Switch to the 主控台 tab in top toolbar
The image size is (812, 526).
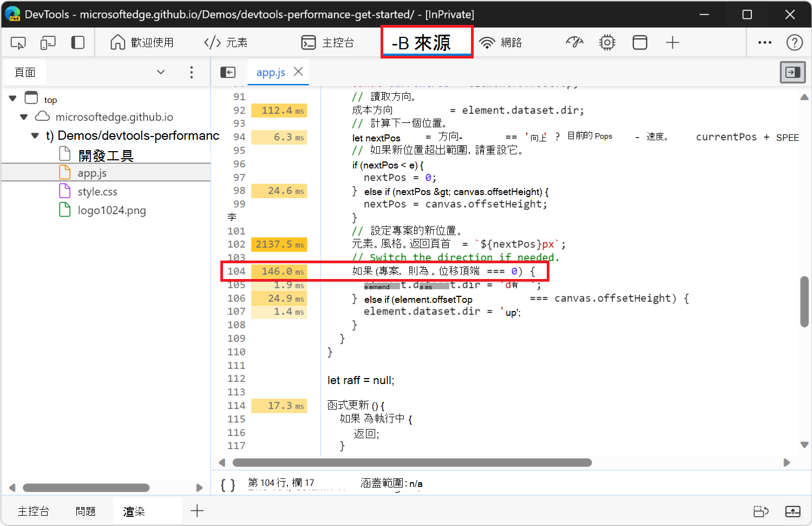tap(328, 43)
